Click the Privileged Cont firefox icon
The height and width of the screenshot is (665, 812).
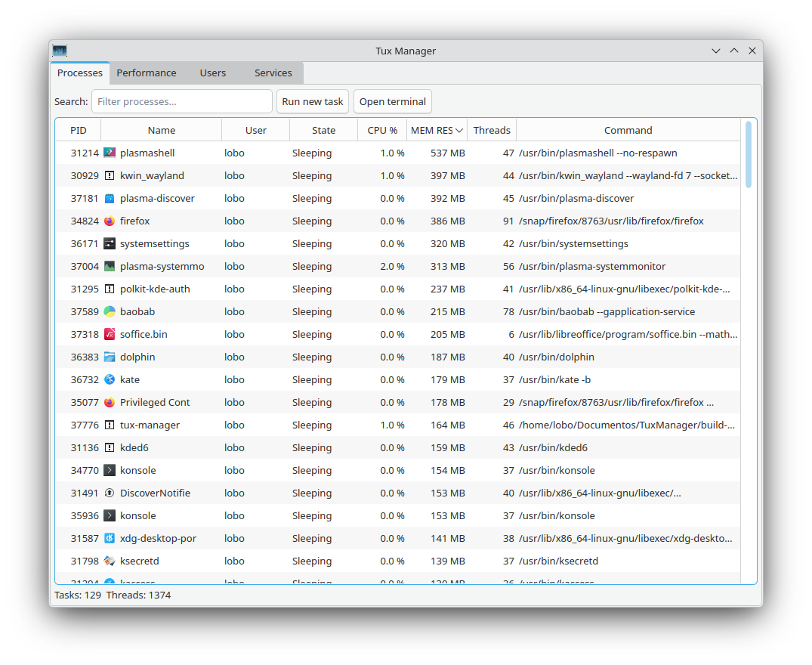[110, 403]
